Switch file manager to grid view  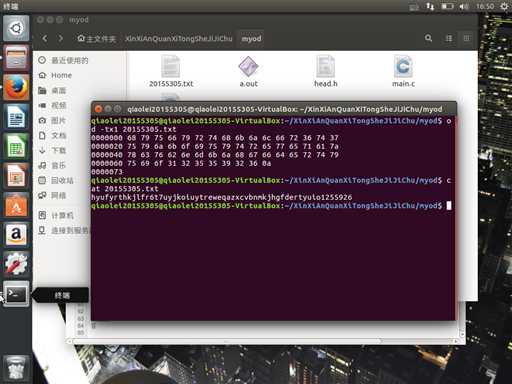[467, 38]
